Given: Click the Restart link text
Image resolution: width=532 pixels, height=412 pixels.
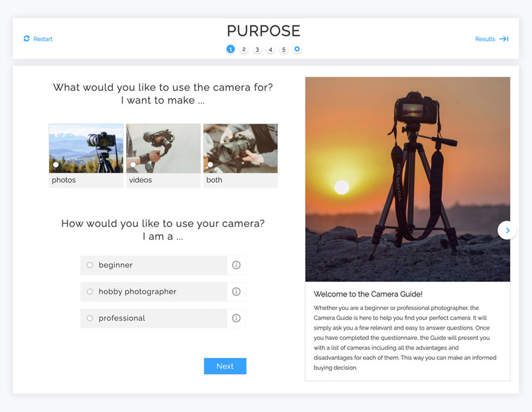Looking at the screenshot, I should [43, 39].
